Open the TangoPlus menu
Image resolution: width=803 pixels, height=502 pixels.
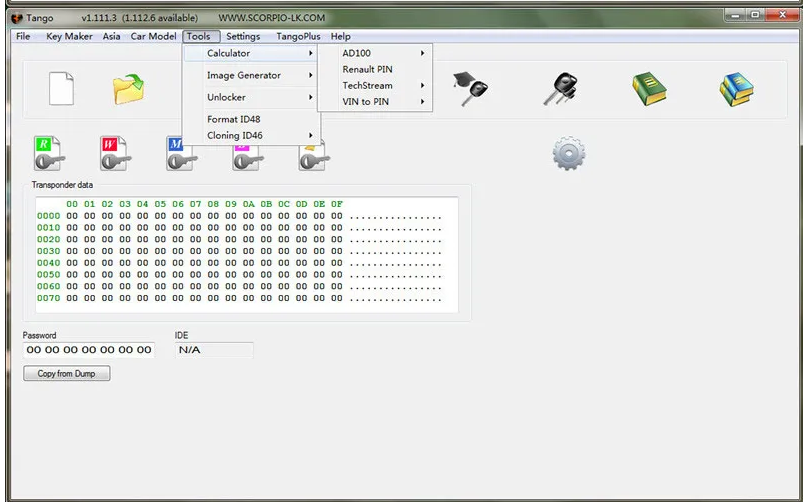click(298, 36)
